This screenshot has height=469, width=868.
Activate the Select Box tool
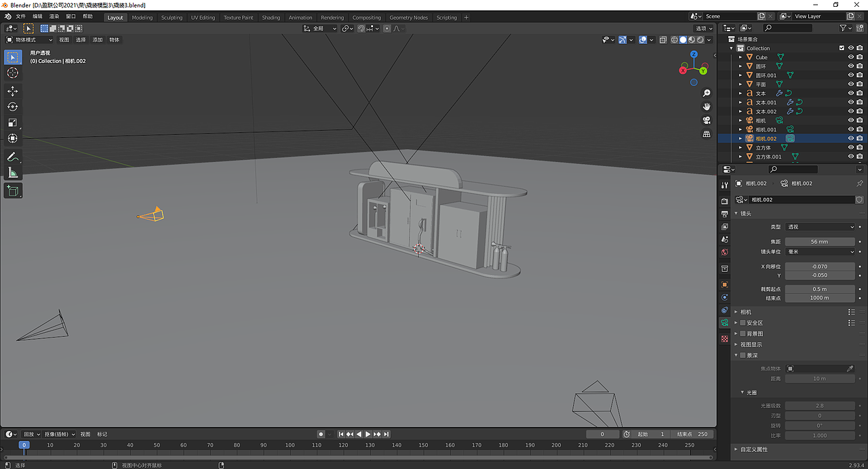pyautogui.click(x=13, y=57)
